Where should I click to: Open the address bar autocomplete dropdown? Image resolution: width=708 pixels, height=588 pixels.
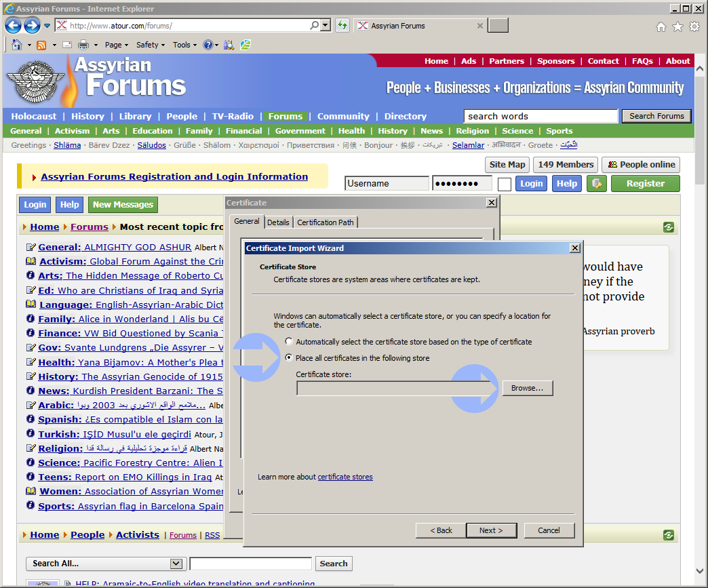click(x=326, y=26)
